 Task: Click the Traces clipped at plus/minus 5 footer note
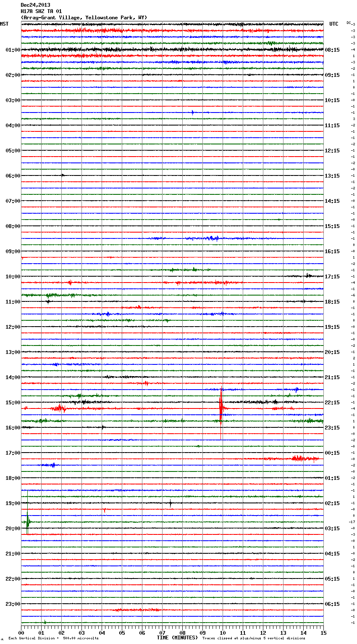point(254,638)
